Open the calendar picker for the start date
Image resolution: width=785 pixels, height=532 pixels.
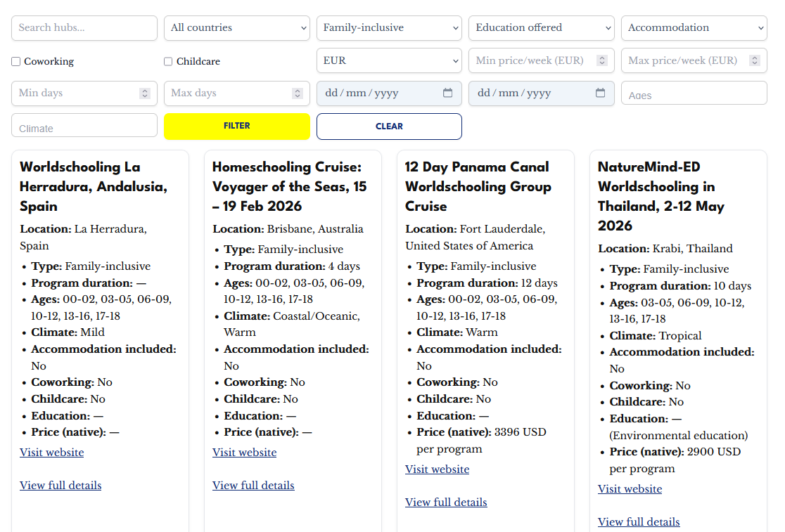click(x=448, y=93)
